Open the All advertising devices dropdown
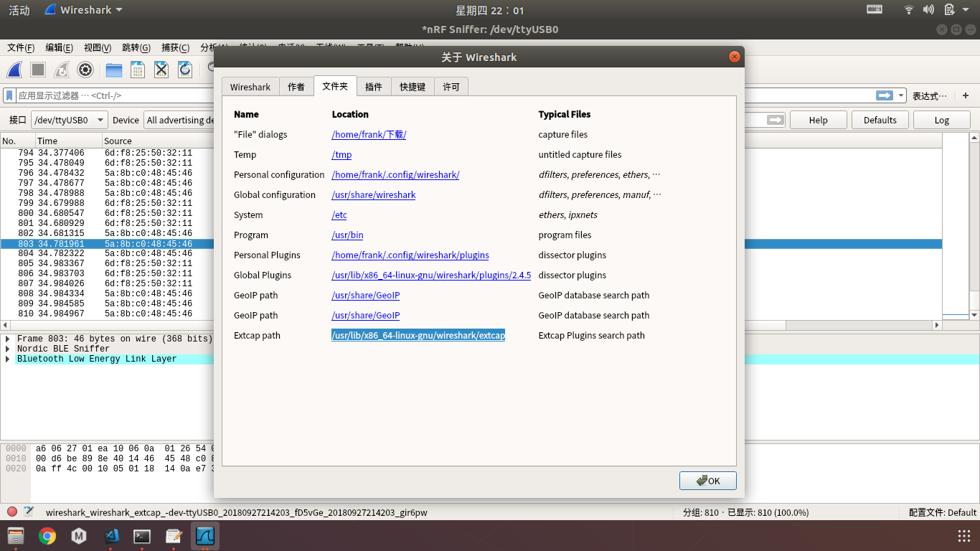 click(179, 120)
